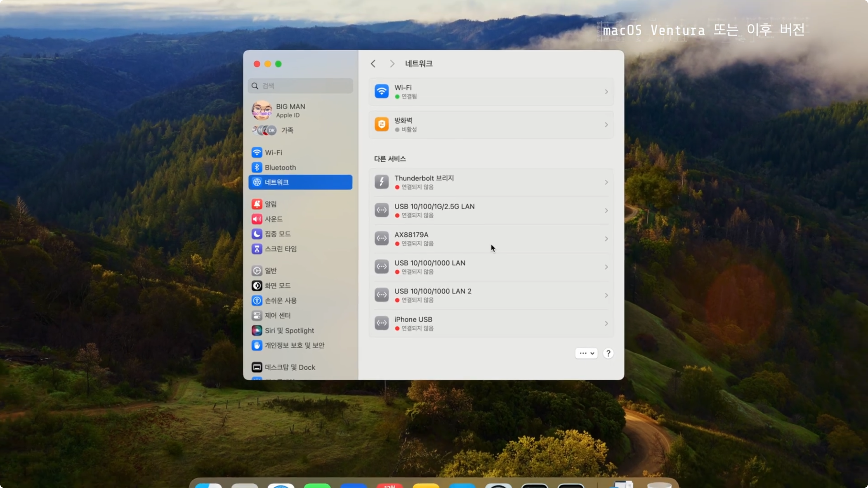Expand AX88179A service details chevron

606,239
